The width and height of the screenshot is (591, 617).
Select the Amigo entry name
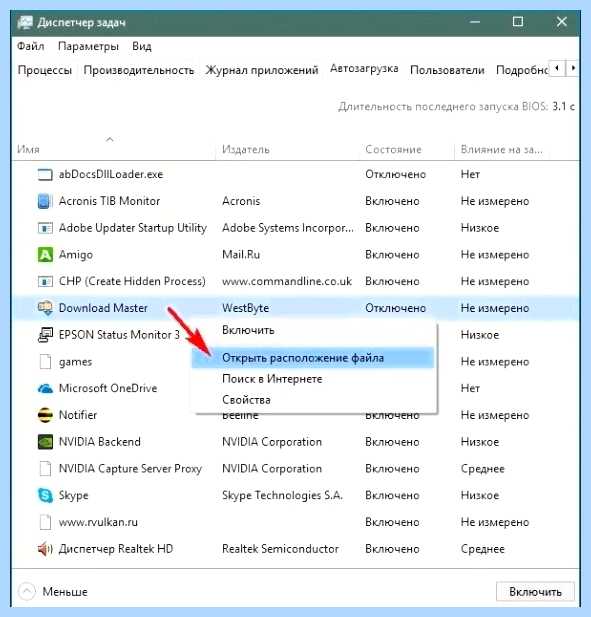[76, 255]
